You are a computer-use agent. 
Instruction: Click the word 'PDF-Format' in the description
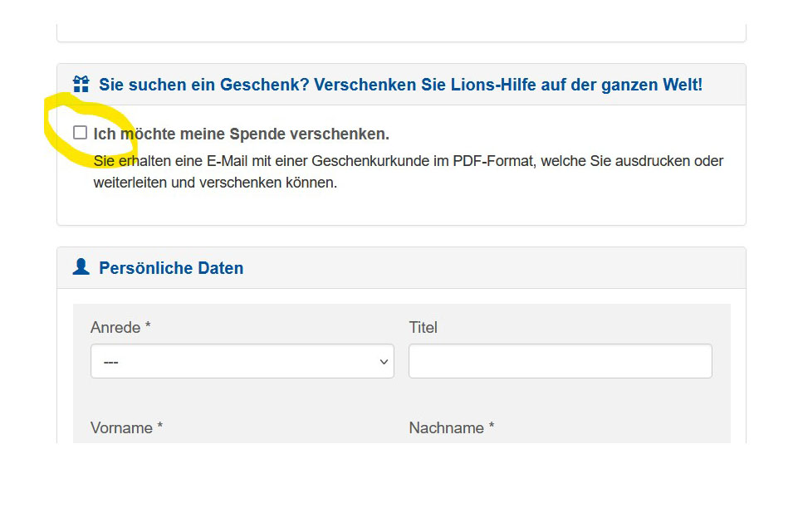[x=493, y=161]
